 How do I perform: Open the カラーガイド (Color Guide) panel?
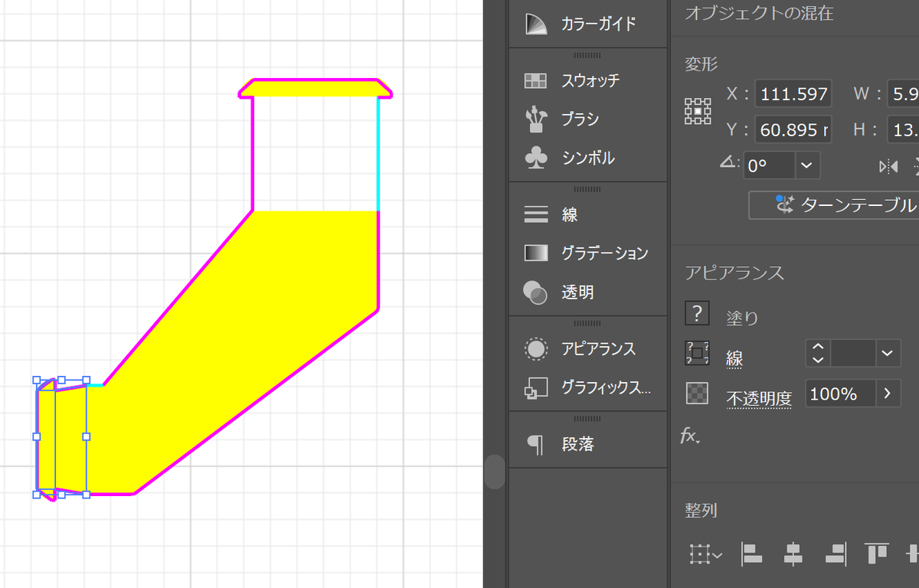point(587,24)
